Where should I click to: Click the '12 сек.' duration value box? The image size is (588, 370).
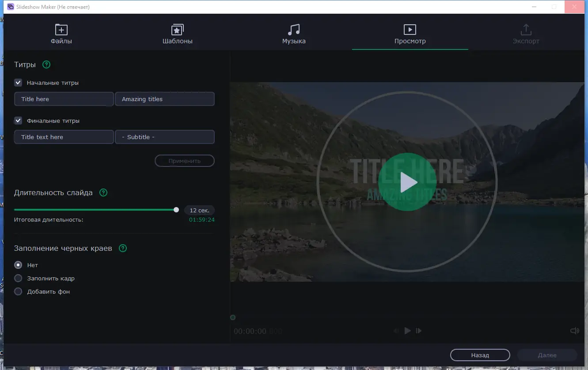pos(199,211)
